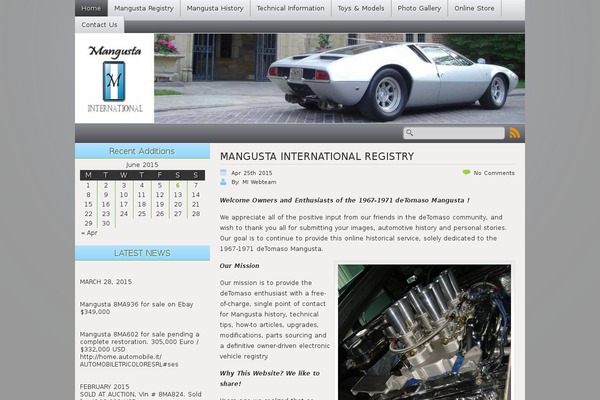600x400 pixels.
Task: Open the Mangusta History menu
Action: (215, 8)
